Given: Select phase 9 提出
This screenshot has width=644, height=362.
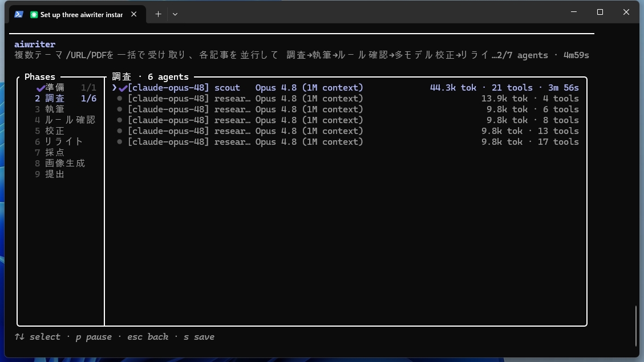Looking at the screenshot, I should [x=50, y=174].
